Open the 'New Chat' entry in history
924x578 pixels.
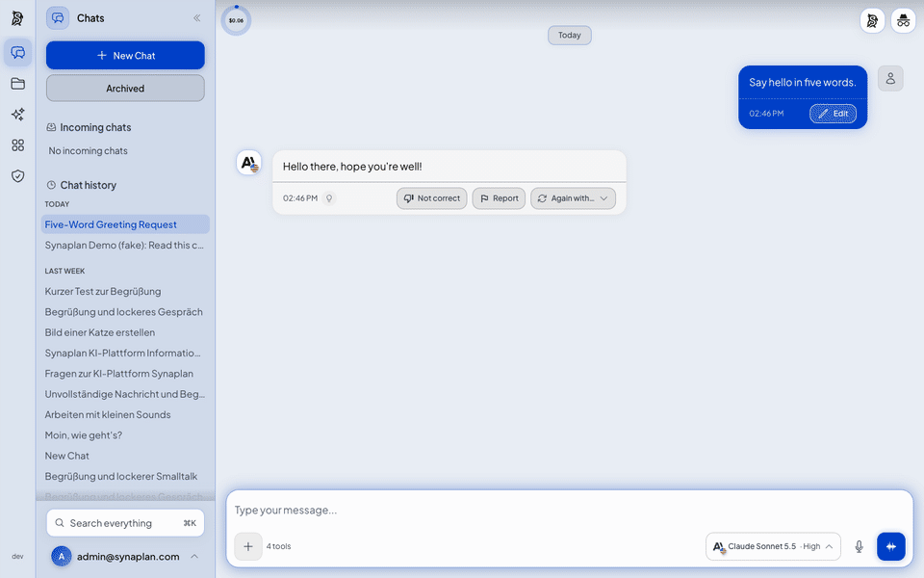(125, 456)
